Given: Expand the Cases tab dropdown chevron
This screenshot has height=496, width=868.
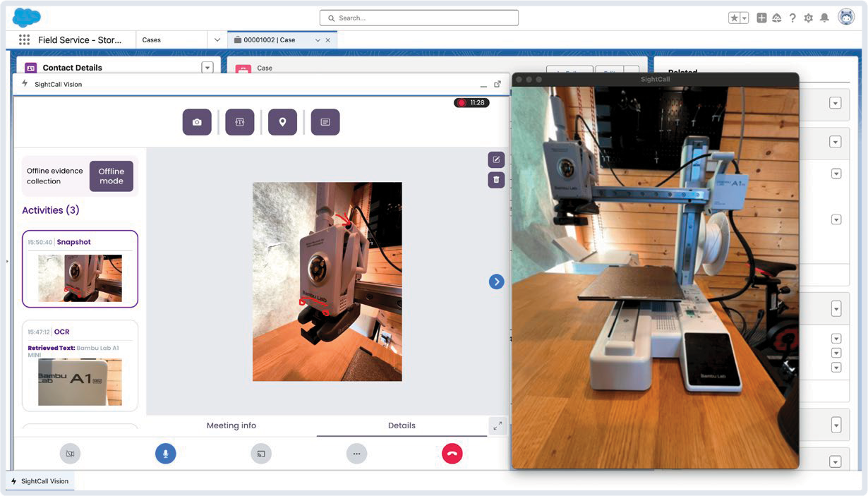Looking at the screenshot, I should tap(217, 40).
